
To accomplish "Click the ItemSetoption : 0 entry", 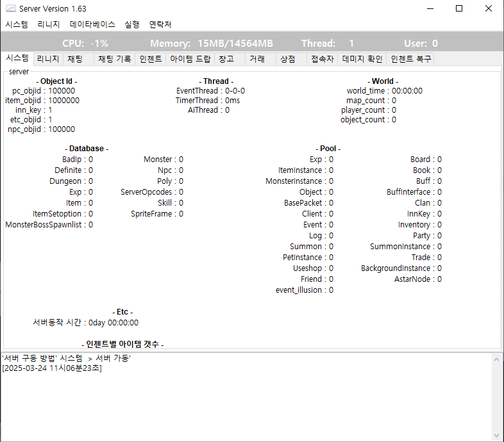I will point(63,214).
